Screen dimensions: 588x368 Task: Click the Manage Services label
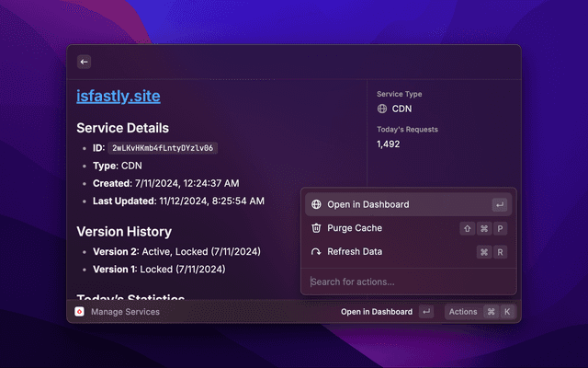tap(125, 312)
